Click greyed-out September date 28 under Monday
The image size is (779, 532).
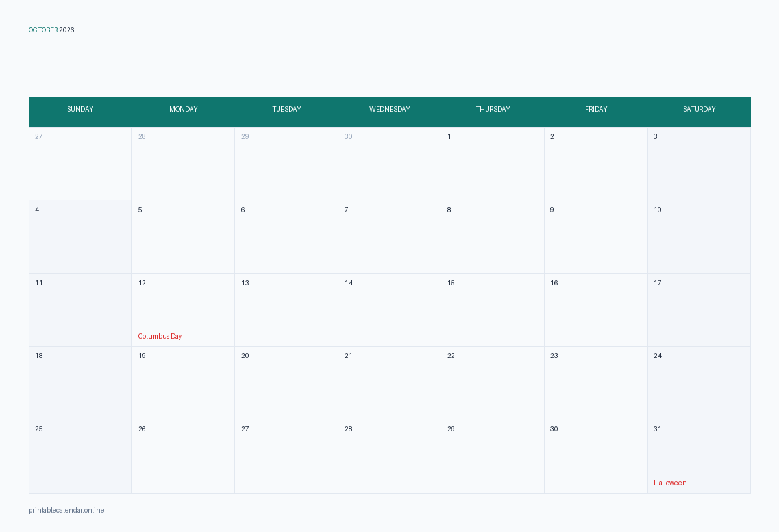[x=142, y=136]
